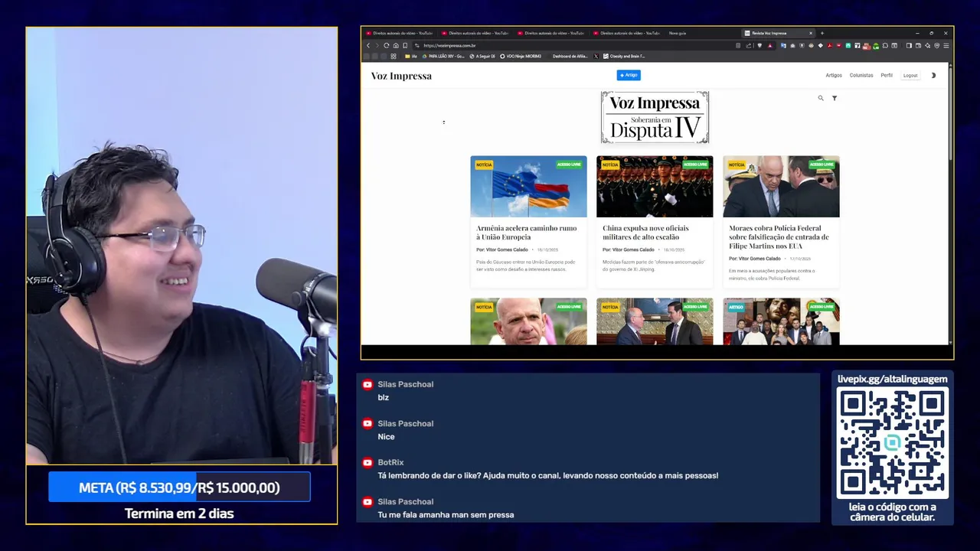The height and width of the screenshot is (551, 980).
Task: Switch to the third 'Direitos autorais do vídeo' tab
Action: point(551,33)
